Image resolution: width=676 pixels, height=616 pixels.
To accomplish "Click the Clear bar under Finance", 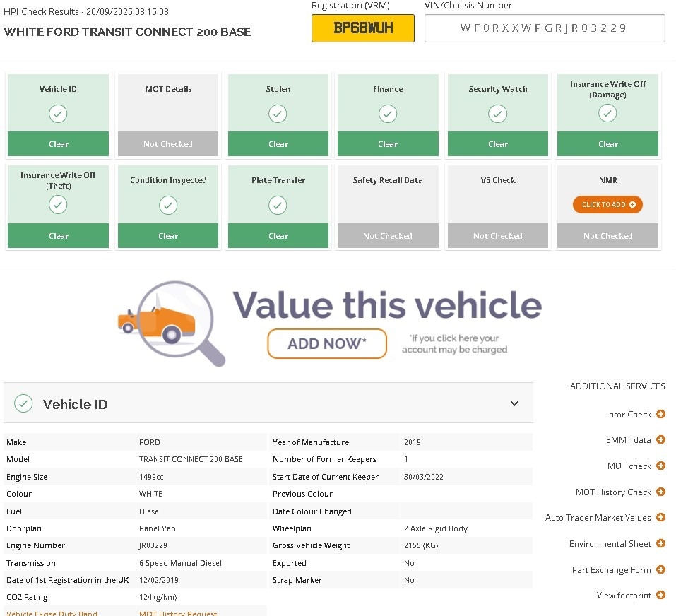I will (388, 144).
